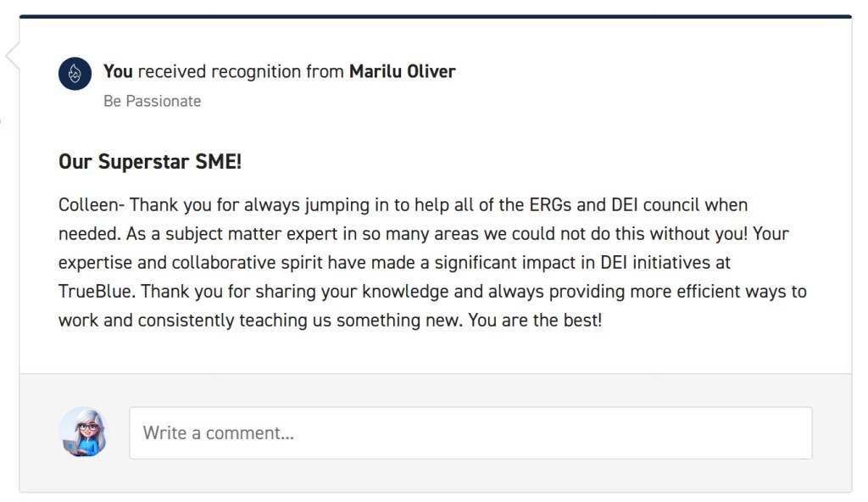
Task: Click "received recognition from" header text
Action: pyautogui.click(x=241, y=72)
